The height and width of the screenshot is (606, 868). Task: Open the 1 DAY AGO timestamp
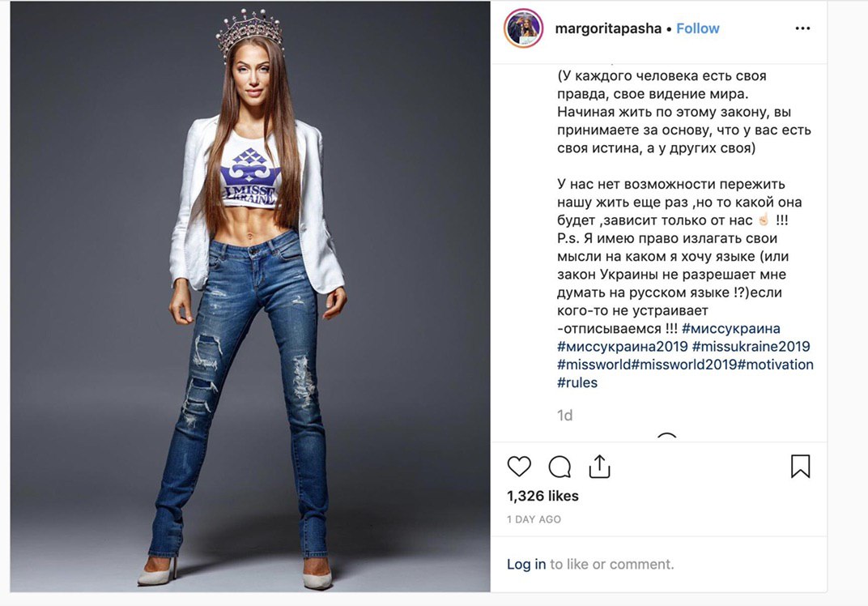(534, 519)
